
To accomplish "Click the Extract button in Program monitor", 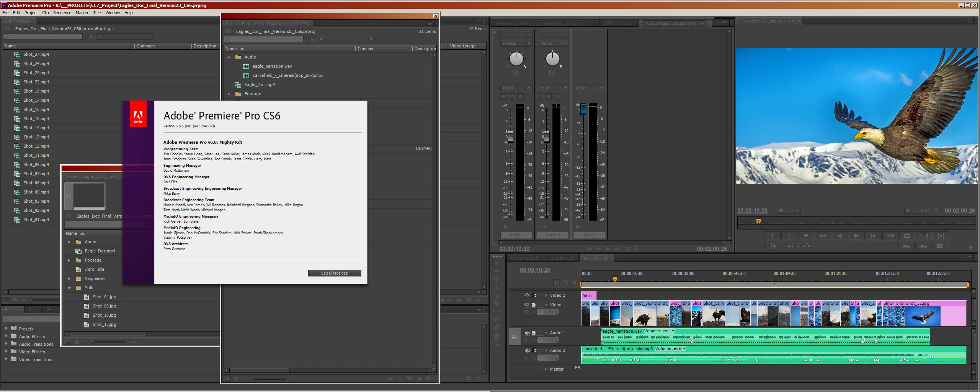I will tap(923, 246).
